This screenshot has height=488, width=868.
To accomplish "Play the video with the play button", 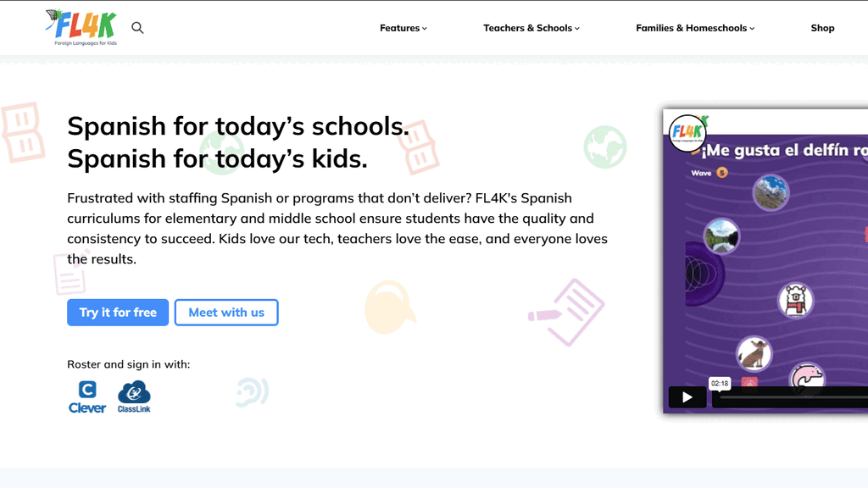I will (687, 397).
